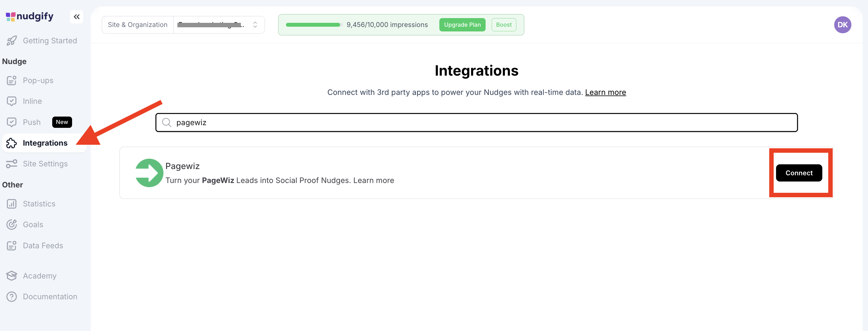Image resolution: width=868 pixels, height=331 pixels.
Task: Click the Site Settings sliders icon
Action: [x=12, y=164]
